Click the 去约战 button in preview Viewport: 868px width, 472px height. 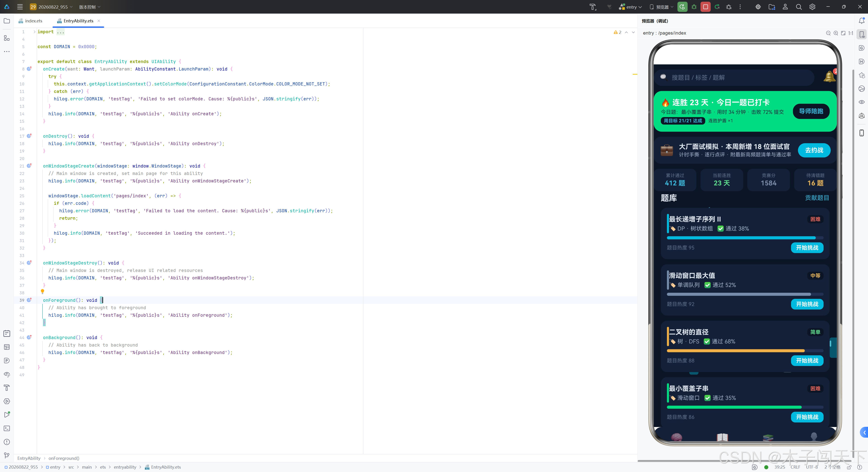coord(814,150)
